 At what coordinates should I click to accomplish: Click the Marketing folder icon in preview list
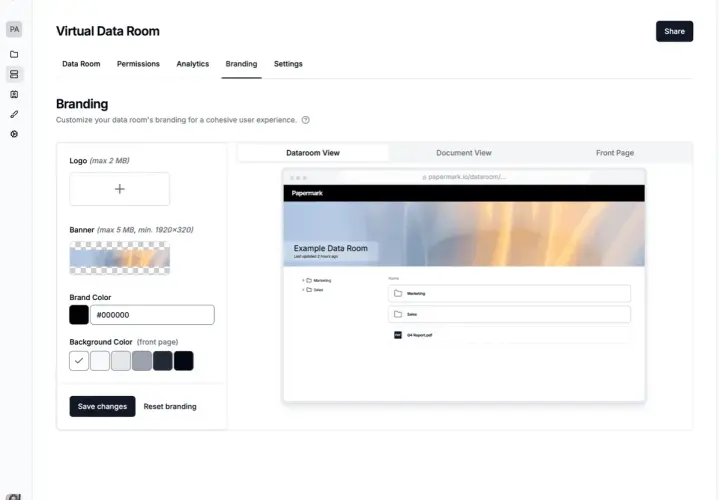click(398, 293)
